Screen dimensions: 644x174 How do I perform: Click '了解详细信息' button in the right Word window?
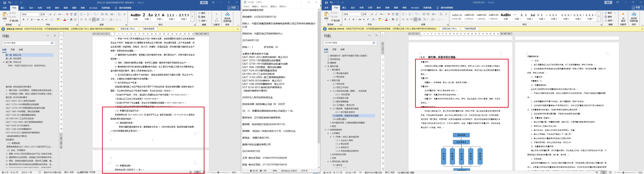[x=470, y=29]
